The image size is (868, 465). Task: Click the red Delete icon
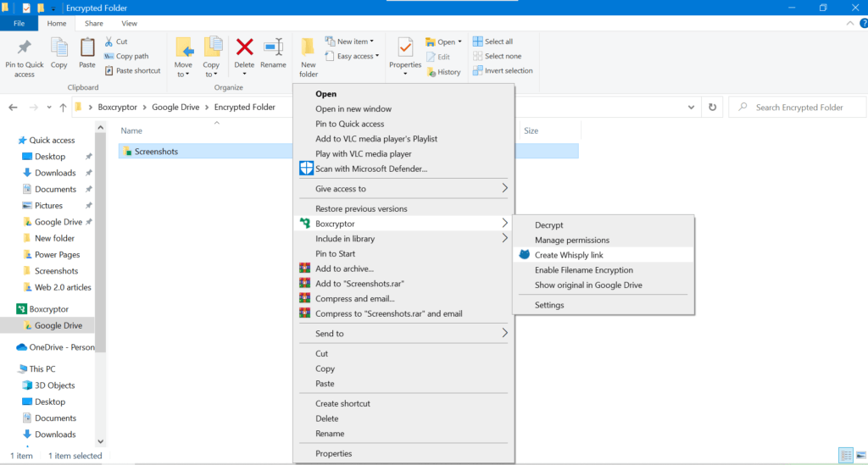[244, 47]
